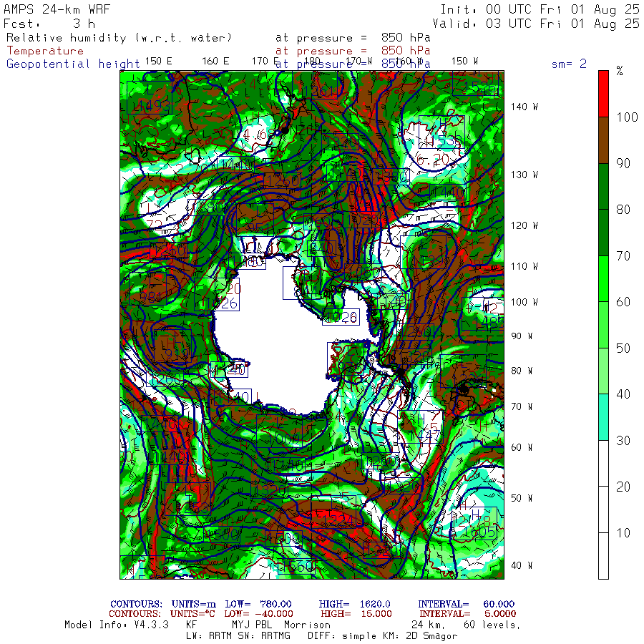The width and height of the screenshot is (644, 644).
Task: Click the '160 E' longitude label
Action: [x=215, y=62]
